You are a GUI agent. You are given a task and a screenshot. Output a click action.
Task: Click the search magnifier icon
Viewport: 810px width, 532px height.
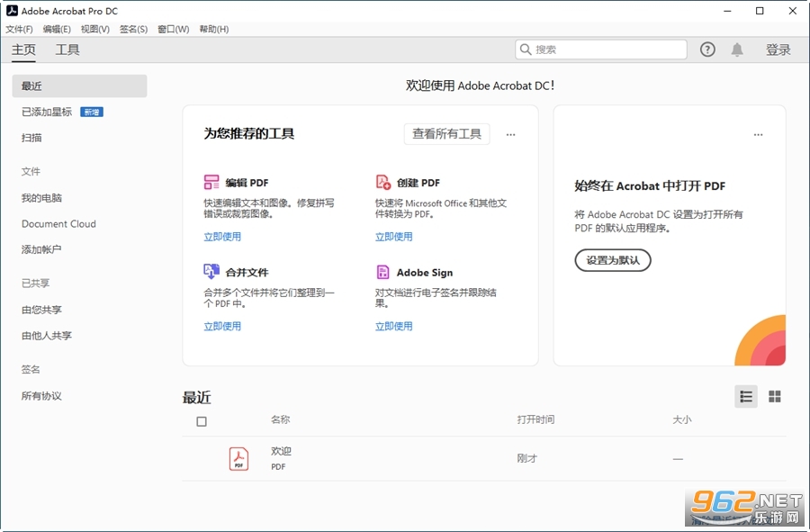pos(526,50)
